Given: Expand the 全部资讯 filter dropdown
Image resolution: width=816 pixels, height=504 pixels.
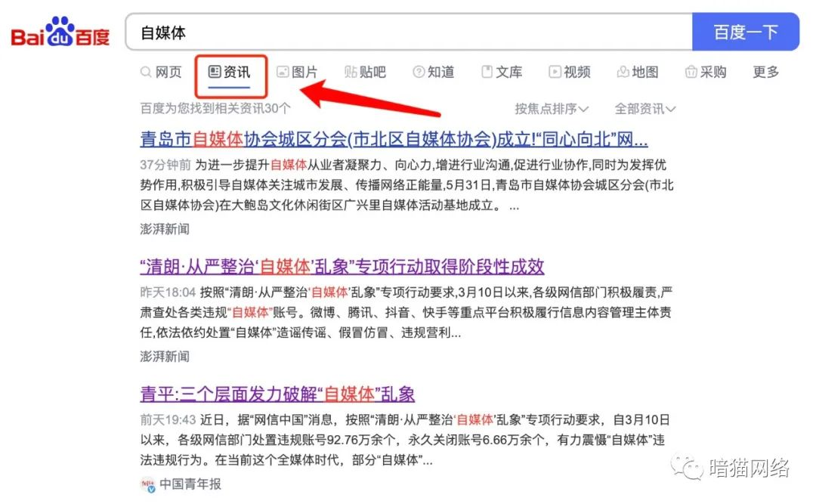Looking at the screenshot, I should (645, 109).
